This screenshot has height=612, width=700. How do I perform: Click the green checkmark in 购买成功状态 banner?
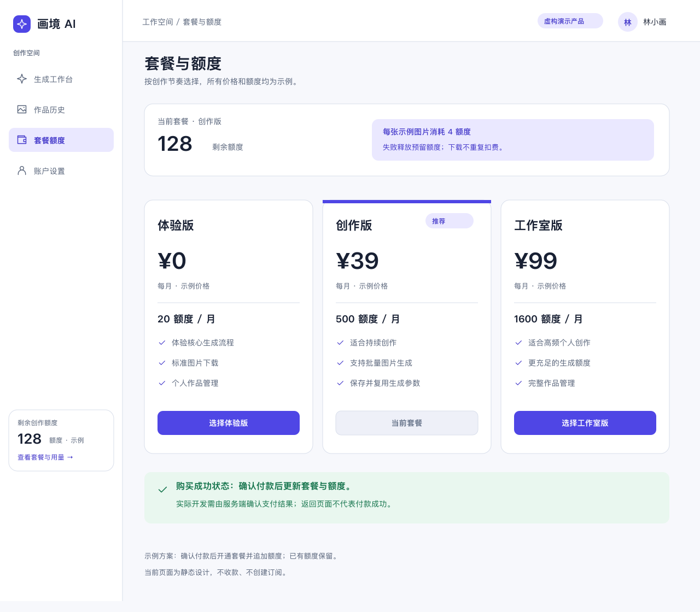tap(162, 490)
